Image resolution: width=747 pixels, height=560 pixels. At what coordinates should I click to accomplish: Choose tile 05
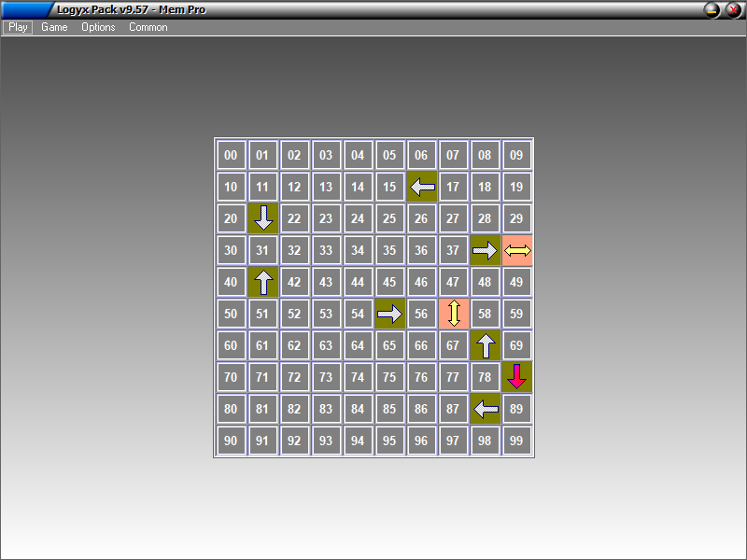[x=389, y=155]
